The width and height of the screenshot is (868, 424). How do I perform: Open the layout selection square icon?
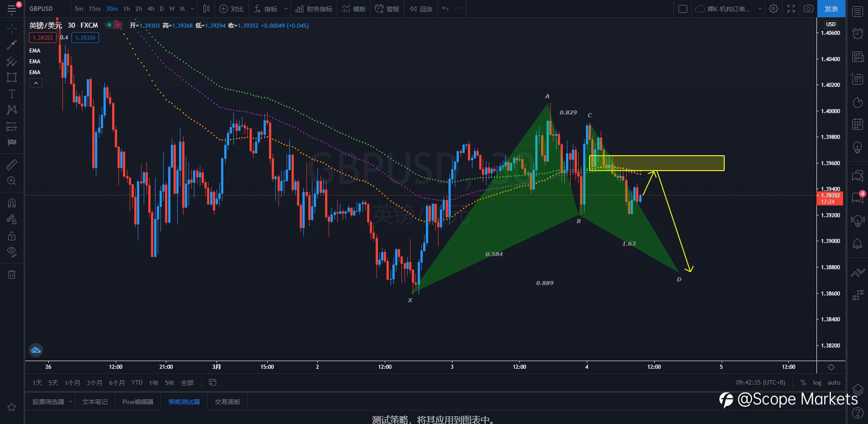coord(683,9)
